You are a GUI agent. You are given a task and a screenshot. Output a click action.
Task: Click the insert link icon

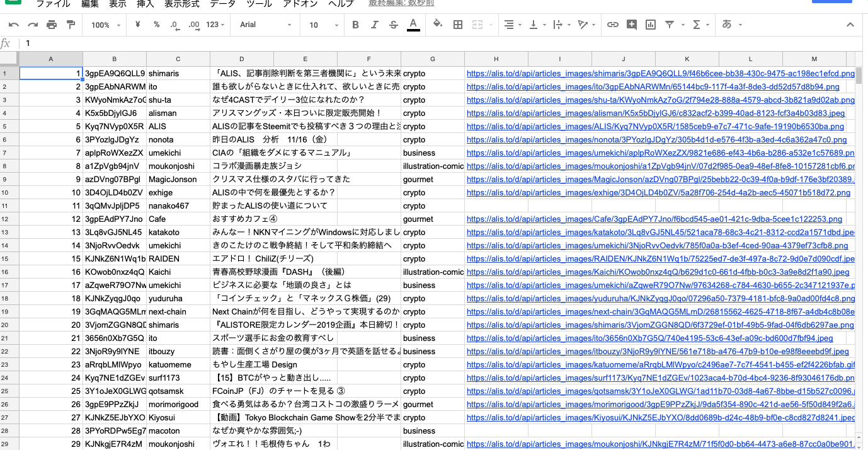(x=612, y=25)
